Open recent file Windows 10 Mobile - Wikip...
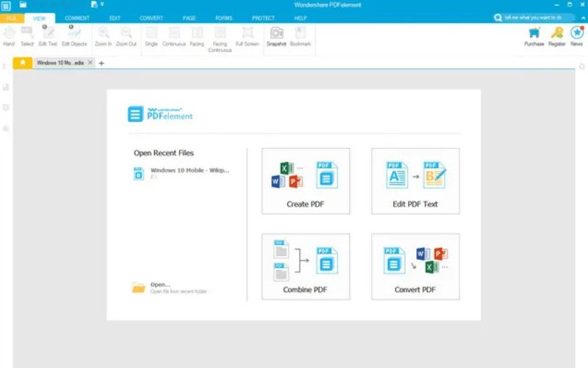588x368 pixels. click(x=182, y=173)
